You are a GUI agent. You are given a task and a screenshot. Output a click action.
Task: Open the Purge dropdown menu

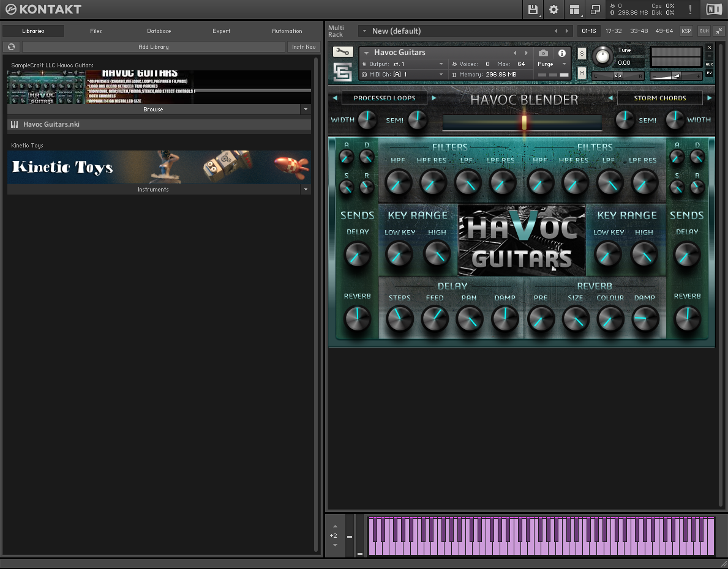[x=552, y=64]
